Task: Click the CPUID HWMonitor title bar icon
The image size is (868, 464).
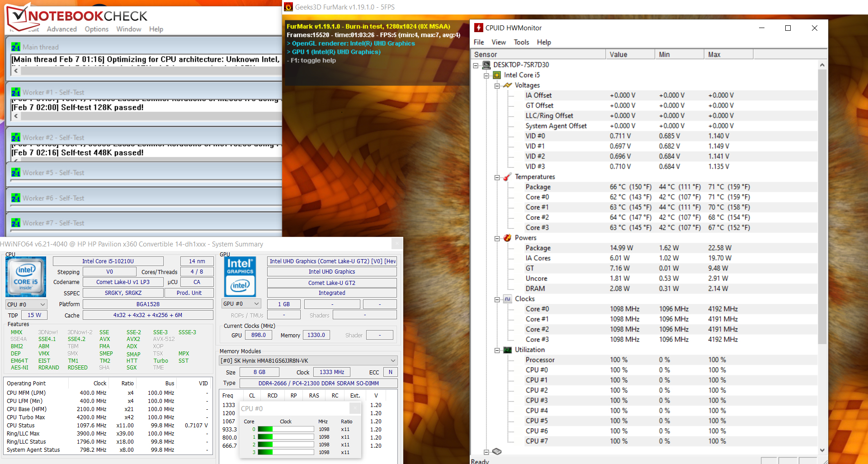Action: pos(478,28)
